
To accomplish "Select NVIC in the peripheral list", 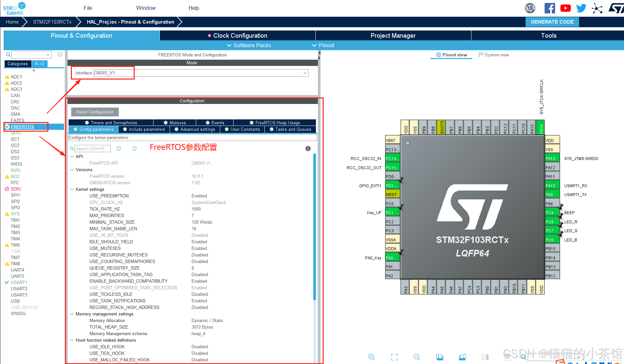I will tap(15, 170).
